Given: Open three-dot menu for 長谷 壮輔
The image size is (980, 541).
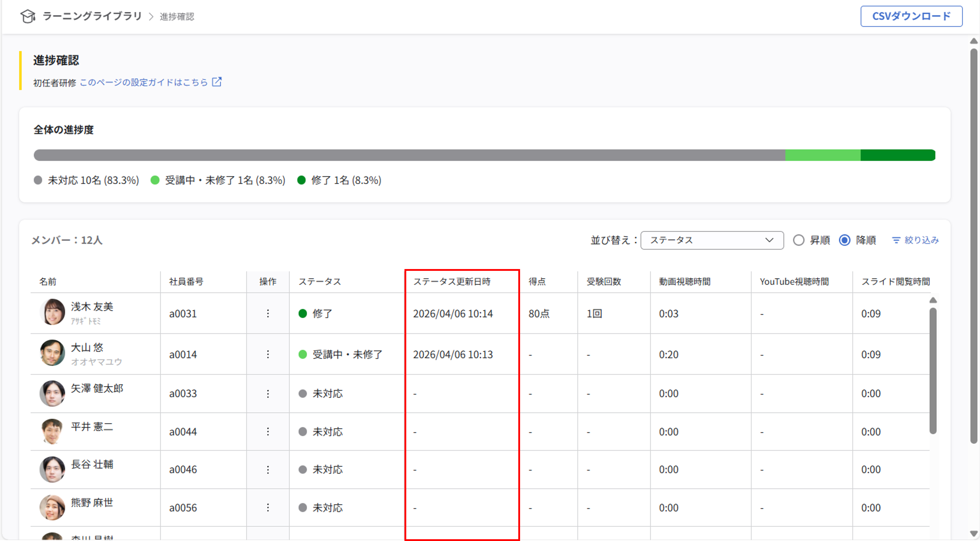Looking at the screenshot, I should [268, 470].
